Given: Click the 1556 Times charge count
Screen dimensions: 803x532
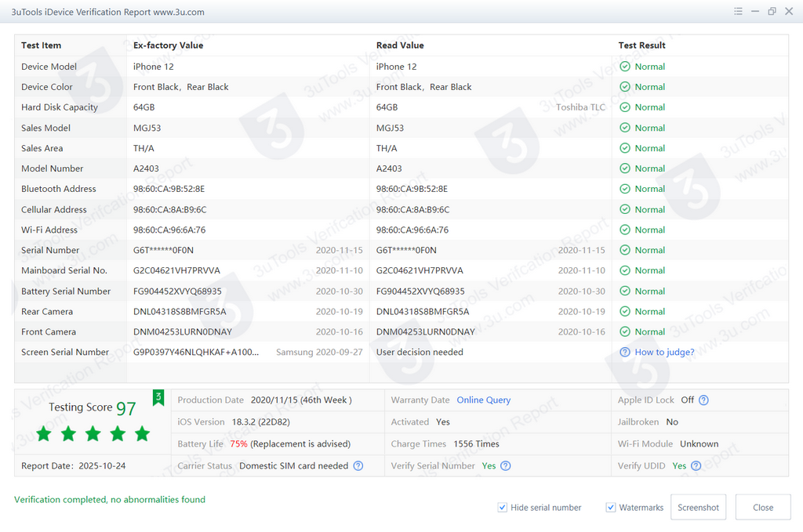Looking at the screenshot, I should 476,443.
